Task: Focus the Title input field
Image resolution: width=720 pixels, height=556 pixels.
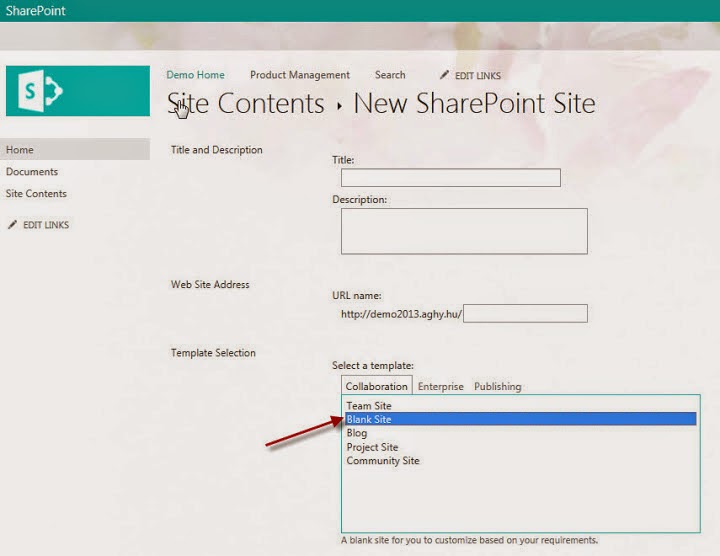Action: pos(450,178)
